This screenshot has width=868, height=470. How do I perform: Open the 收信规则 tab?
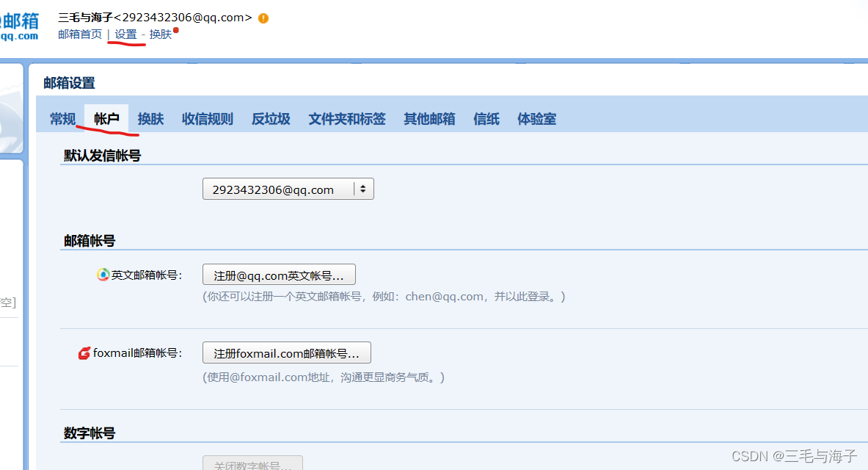point(208,119)
